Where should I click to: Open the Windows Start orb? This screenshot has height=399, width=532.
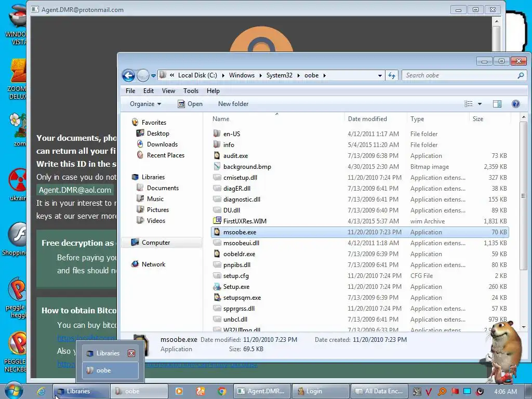pyautogui.click(x=14, y=391)
